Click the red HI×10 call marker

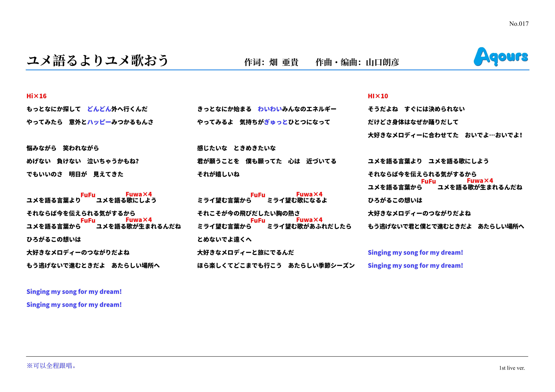tap(378, 96)
